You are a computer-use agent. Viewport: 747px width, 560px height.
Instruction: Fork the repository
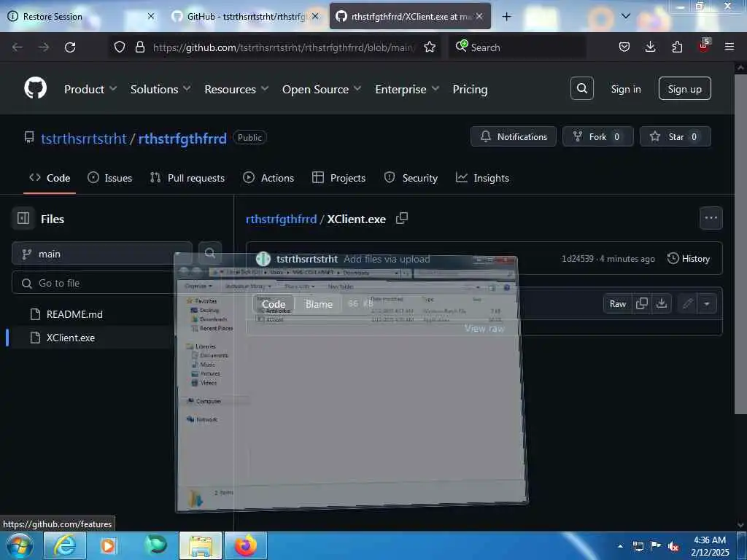point(597,136)
